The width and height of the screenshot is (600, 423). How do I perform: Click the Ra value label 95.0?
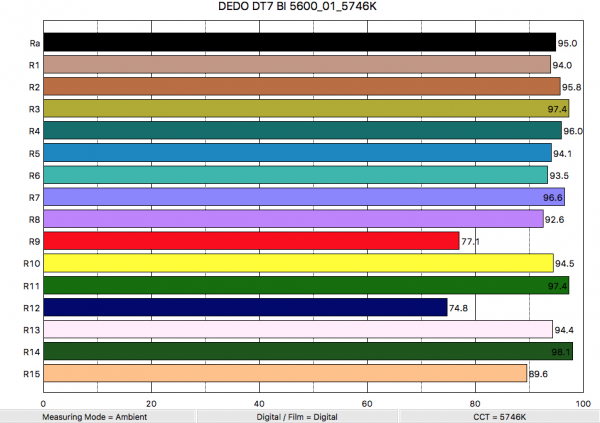(x=569, y=43)
